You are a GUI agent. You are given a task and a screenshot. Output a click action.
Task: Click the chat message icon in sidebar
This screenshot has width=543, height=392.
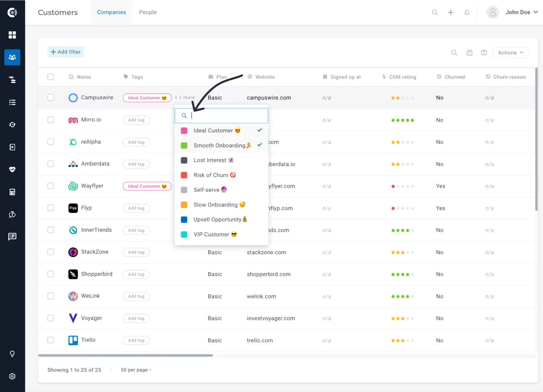coord(12,237)
